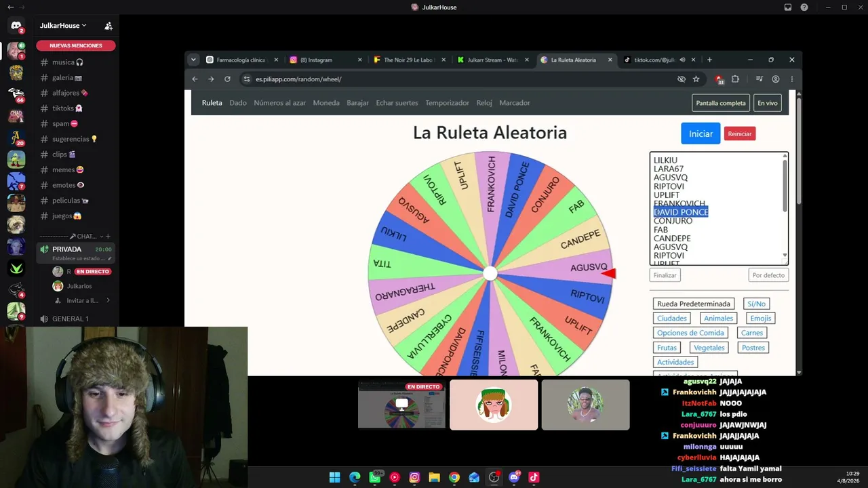Image resolution: width=868 pixels, height=488 pixels.
Task: Open a new browser tab with plus
Action: pos(709,60)
